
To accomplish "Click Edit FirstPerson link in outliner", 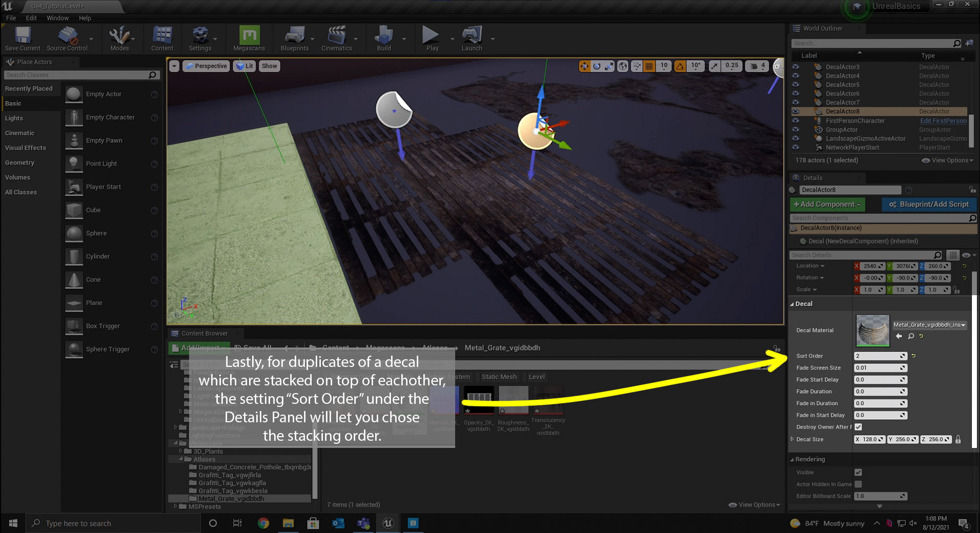I will (x=943, y=121).
